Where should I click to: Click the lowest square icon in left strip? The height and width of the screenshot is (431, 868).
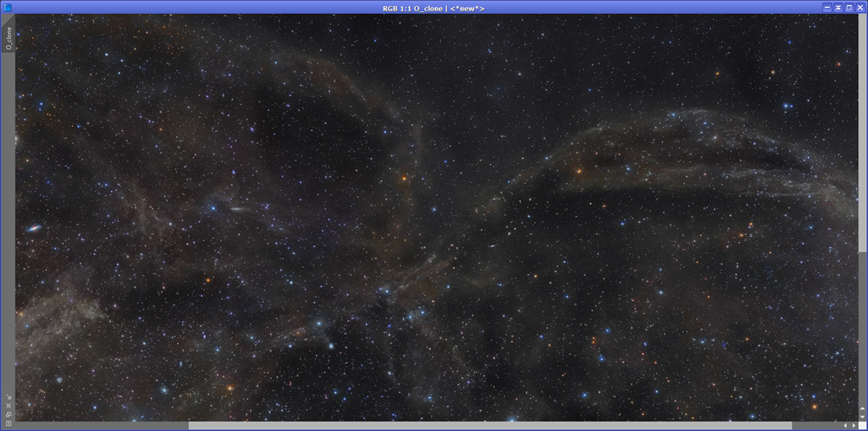click(8, 422)
